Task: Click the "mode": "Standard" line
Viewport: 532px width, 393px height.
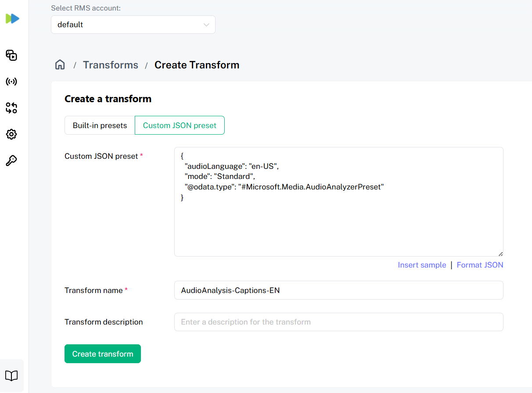Action: point(219,176)
